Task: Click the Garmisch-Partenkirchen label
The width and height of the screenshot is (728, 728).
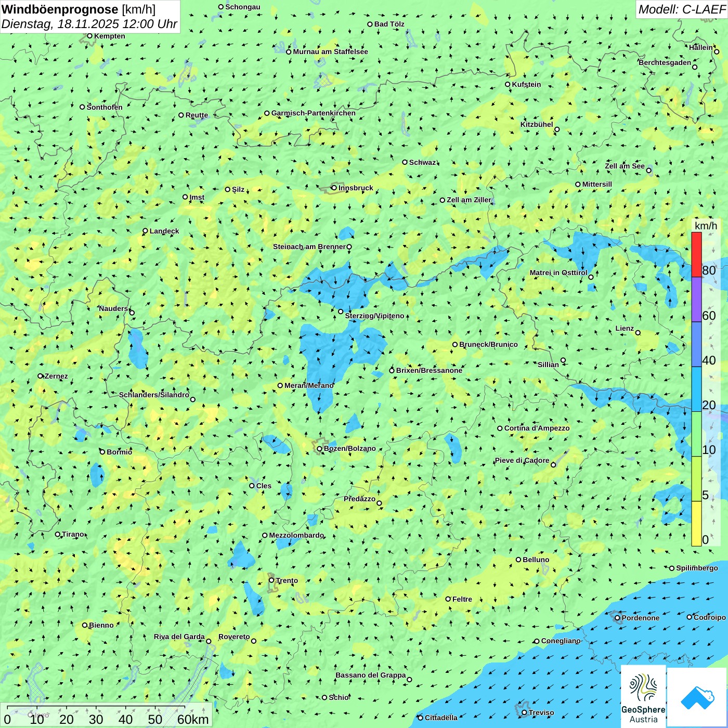Action: pyautogui.click(x=314, y=113)
